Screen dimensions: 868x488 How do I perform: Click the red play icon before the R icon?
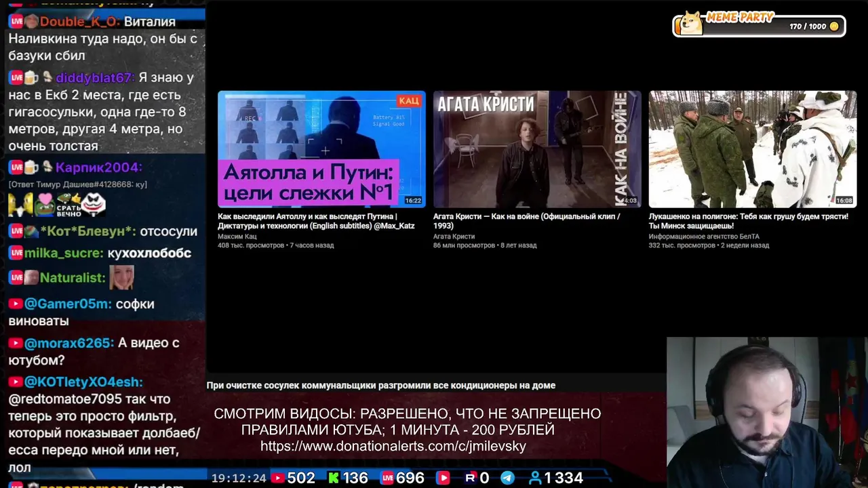click(x=443, y=479)
